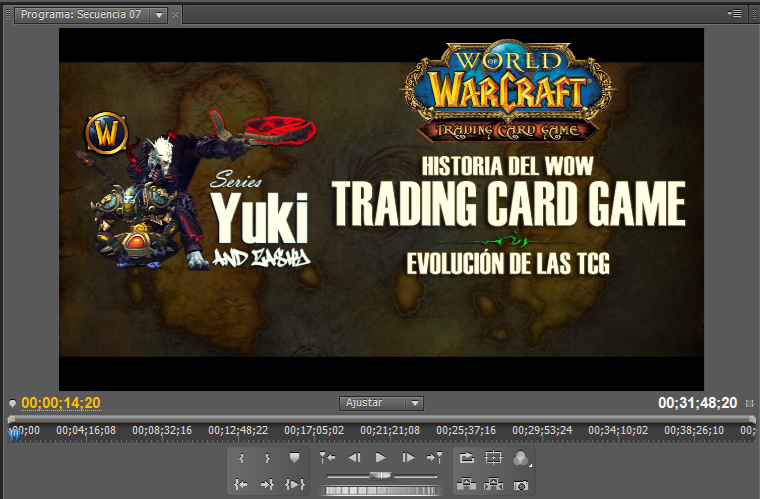
Task: Open the panel menu at top right
Action: click(734, 14)
